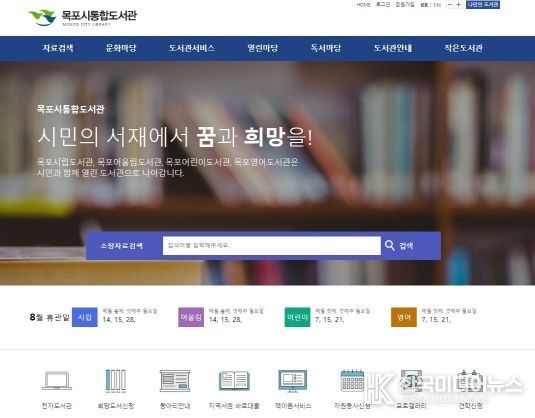This screenshot has height=418, width=535.
Task: Click the 희망도서신청 books icon
Action: pos(116,380)
